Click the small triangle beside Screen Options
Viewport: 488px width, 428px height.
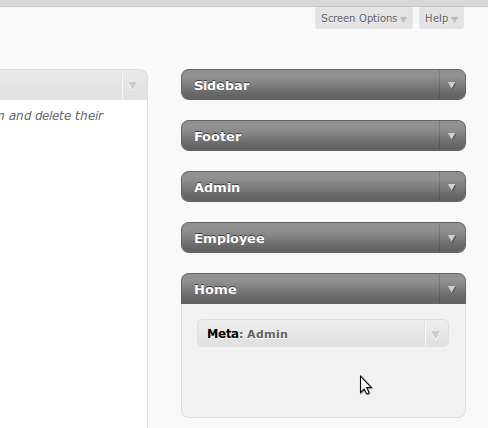tap(404, 20)
